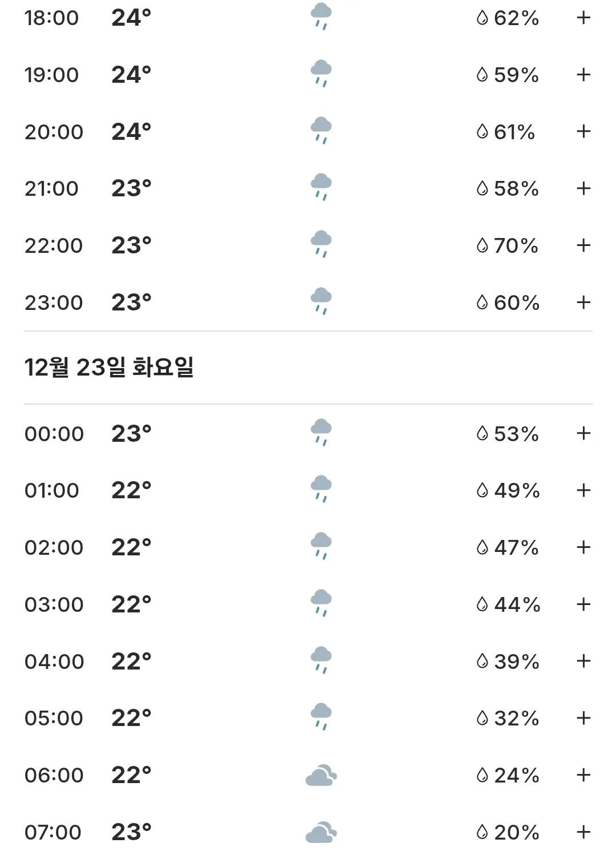Screen dimensions: 616x859
Task: Expand the 05:00 hourly entry
Action: 583,718
